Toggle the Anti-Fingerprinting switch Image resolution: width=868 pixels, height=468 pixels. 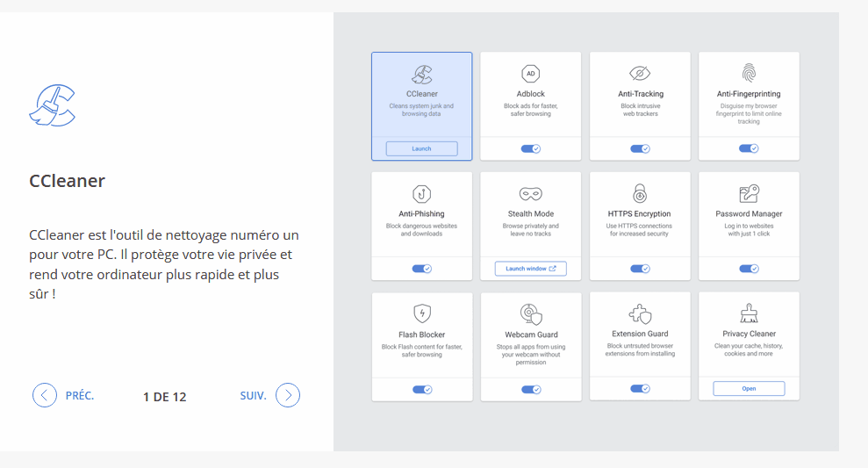(749, 148)
